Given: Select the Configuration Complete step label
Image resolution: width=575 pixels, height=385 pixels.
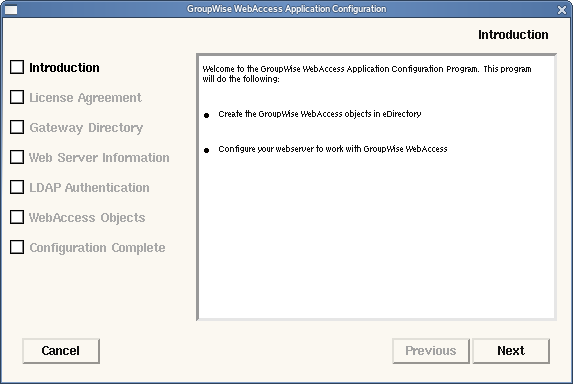Looking at the screenshot, I should 97,248.
